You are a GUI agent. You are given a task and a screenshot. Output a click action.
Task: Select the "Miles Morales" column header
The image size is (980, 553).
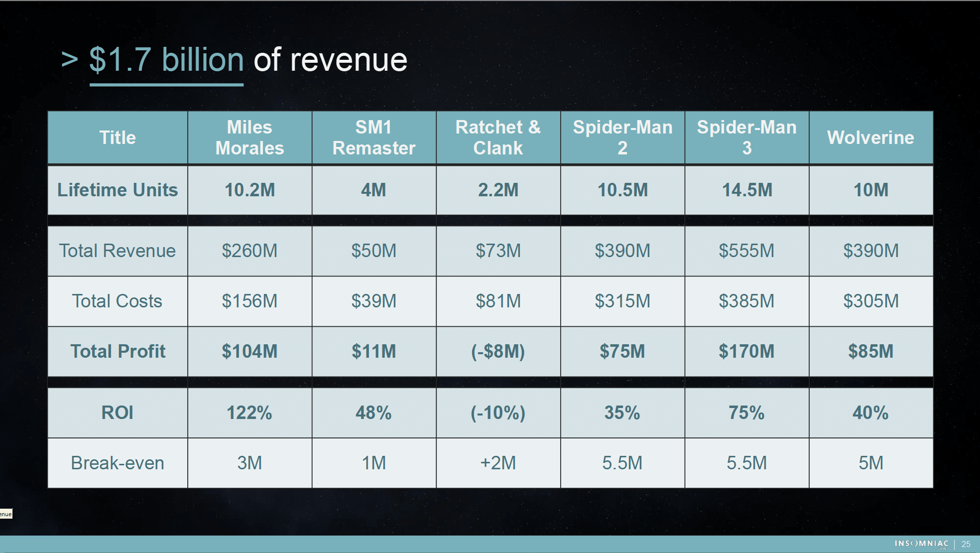pyautogui.click(x=249, y=138)
